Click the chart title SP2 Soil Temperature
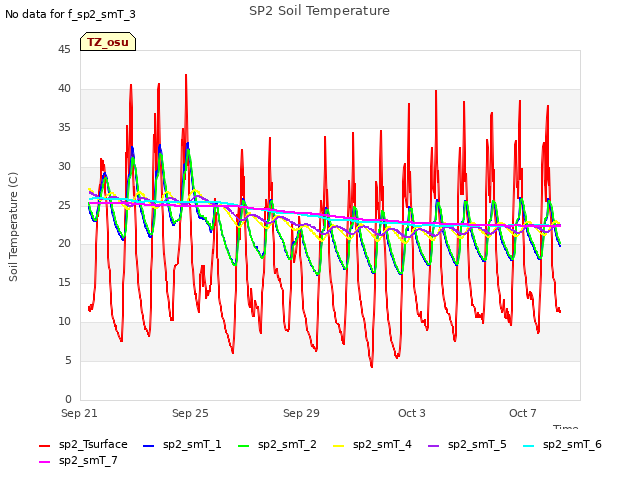Viewport: 640px width, 480px height. point(319,11)
